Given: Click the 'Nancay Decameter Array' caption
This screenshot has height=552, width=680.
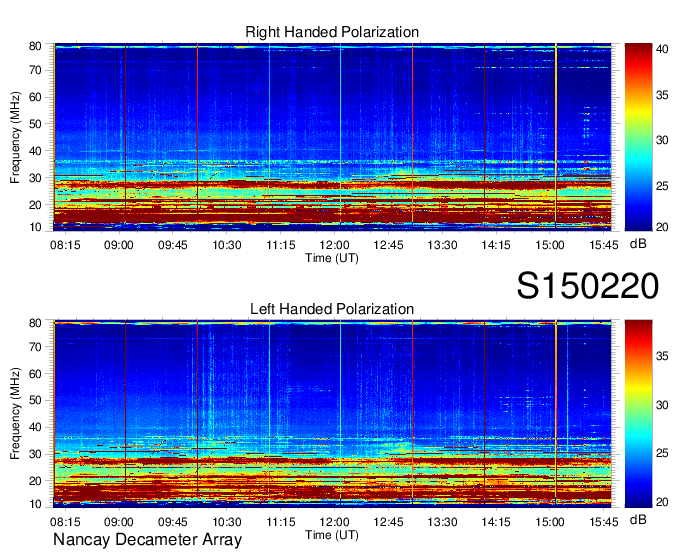Looking at the screenshot, I should pos(147,540).
